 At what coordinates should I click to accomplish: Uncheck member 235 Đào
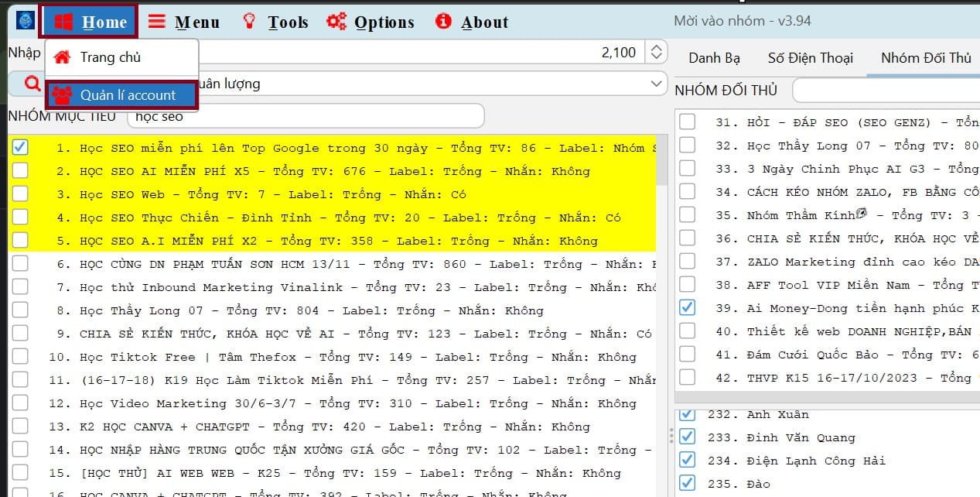pyautogui.click(x=687, y=483)
